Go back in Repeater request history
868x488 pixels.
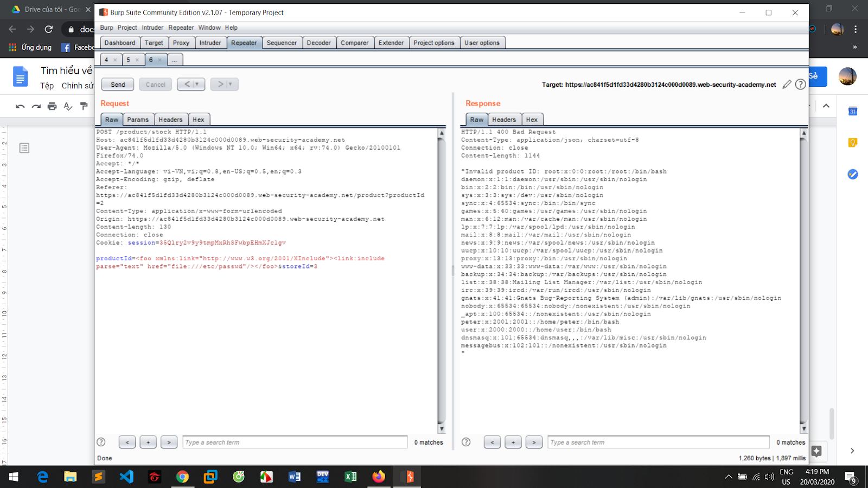coord(187,84)
